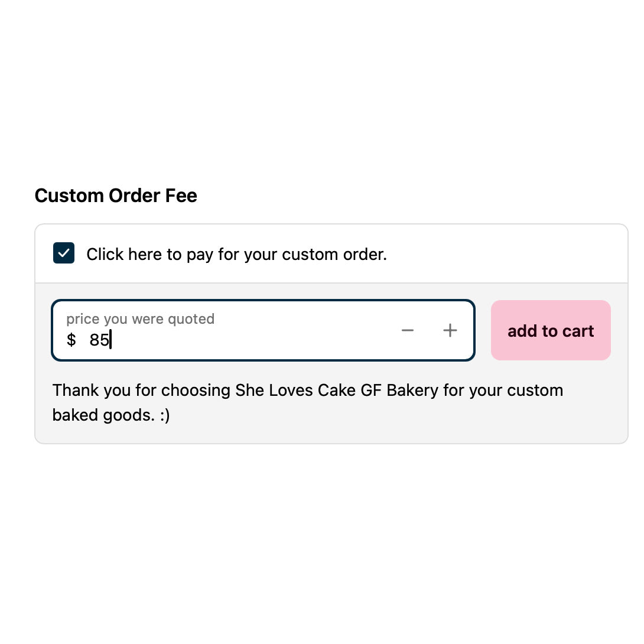Click the minus icon to decrease price

pos(408,330)
